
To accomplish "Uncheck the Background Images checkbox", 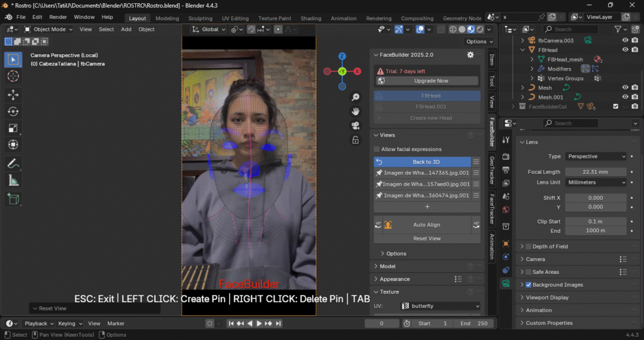I will 528,285.
